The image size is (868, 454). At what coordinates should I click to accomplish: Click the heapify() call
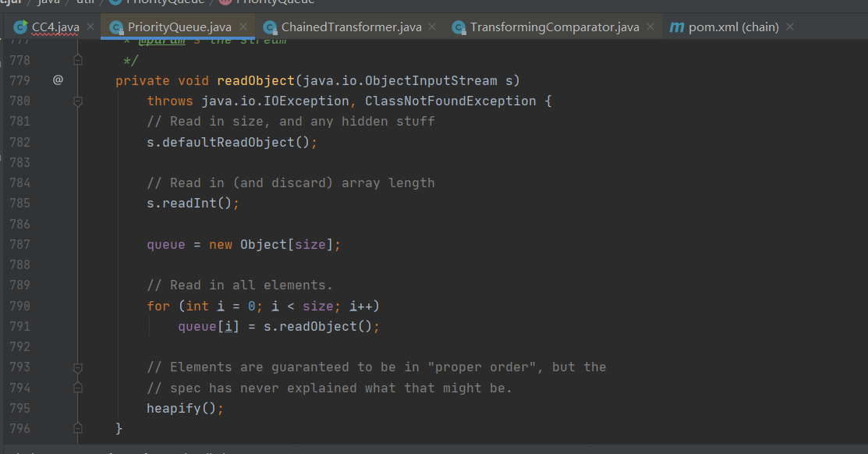(181, 409)
